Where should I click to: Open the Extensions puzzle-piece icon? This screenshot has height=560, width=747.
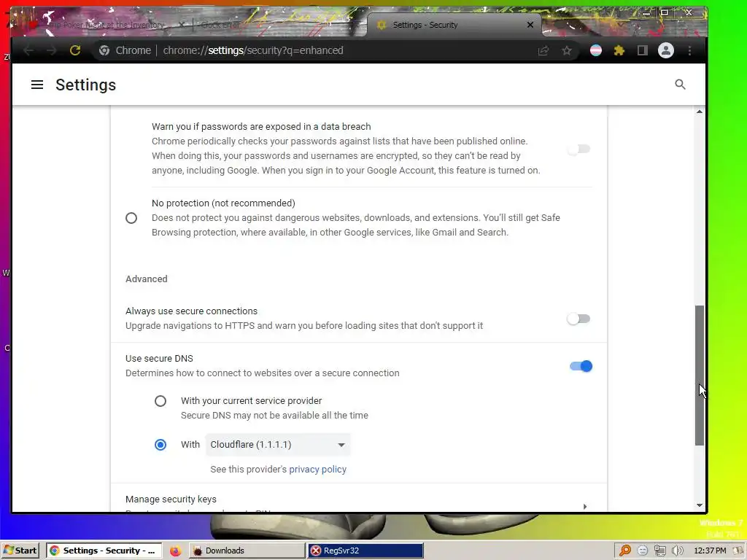[619, 50]
